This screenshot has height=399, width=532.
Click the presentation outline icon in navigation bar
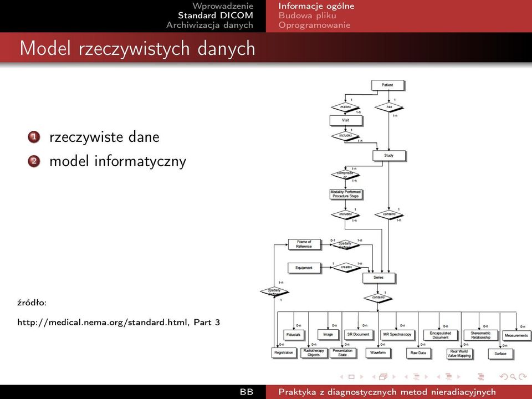pyautogui.click(x=481, y=377)
